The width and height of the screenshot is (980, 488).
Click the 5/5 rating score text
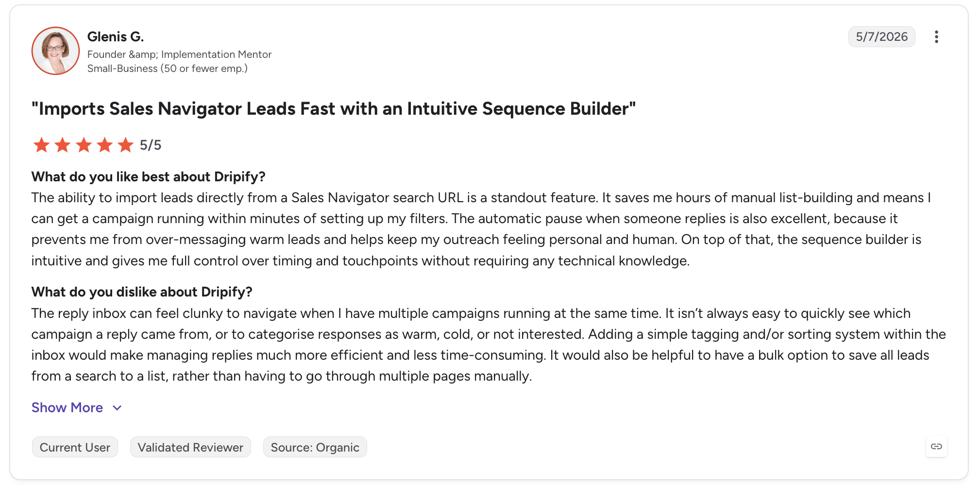151,145
